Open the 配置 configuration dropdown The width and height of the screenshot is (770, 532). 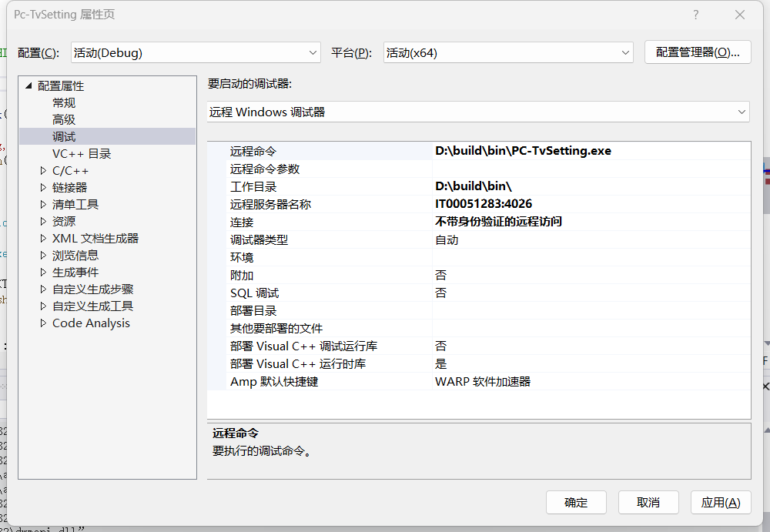pos(196,52)
